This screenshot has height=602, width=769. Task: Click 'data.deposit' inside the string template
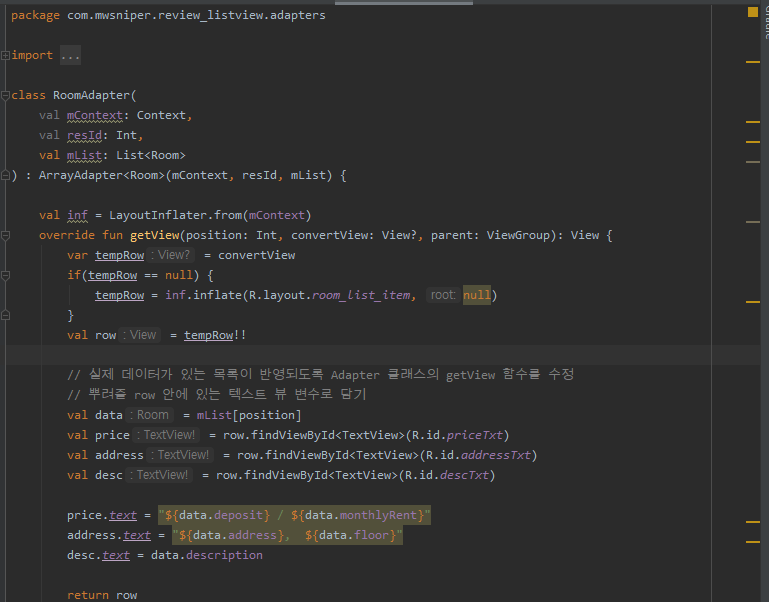[221, 515]
